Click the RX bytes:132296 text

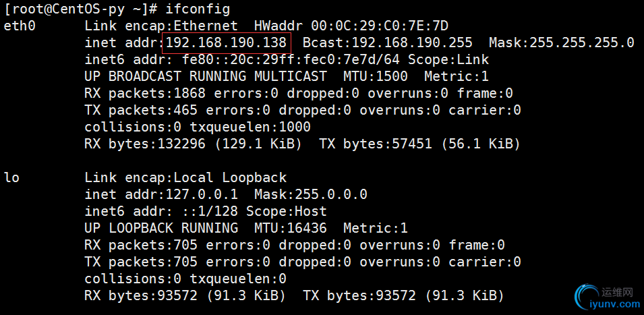click(140, 144)
